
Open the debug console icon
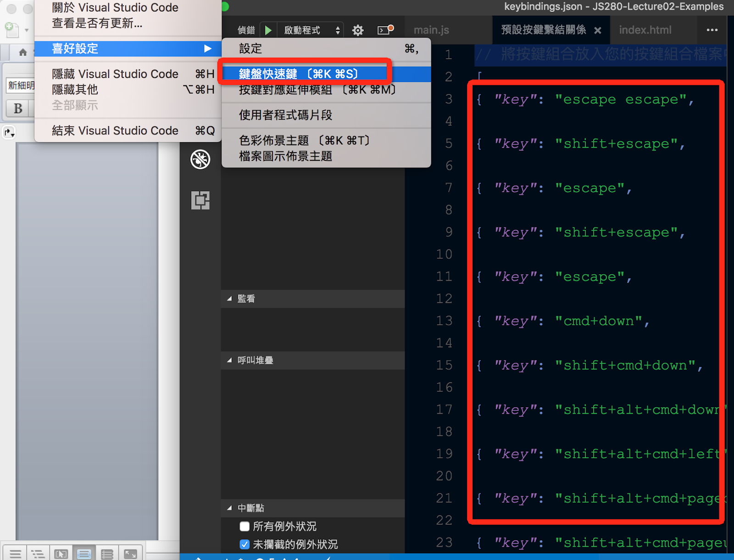(385, 30)
